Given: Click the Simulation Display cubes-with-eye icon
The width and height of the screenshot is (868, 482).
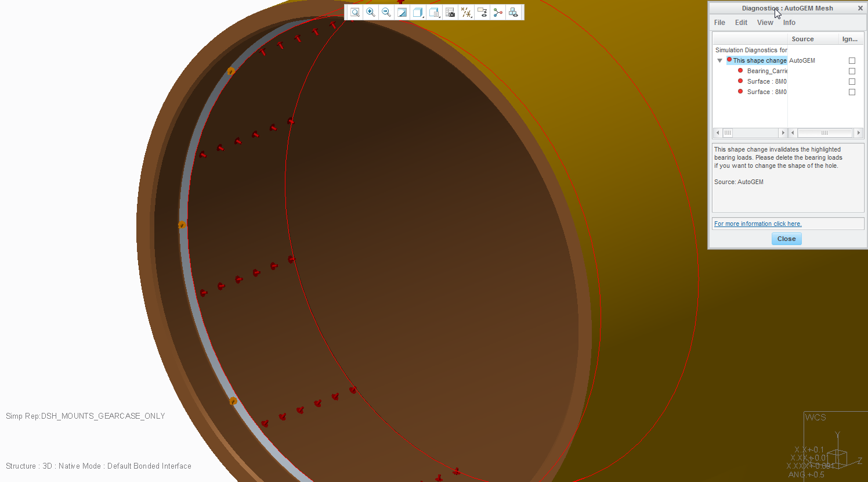Looking at the screenshot, I should point(513,12).
